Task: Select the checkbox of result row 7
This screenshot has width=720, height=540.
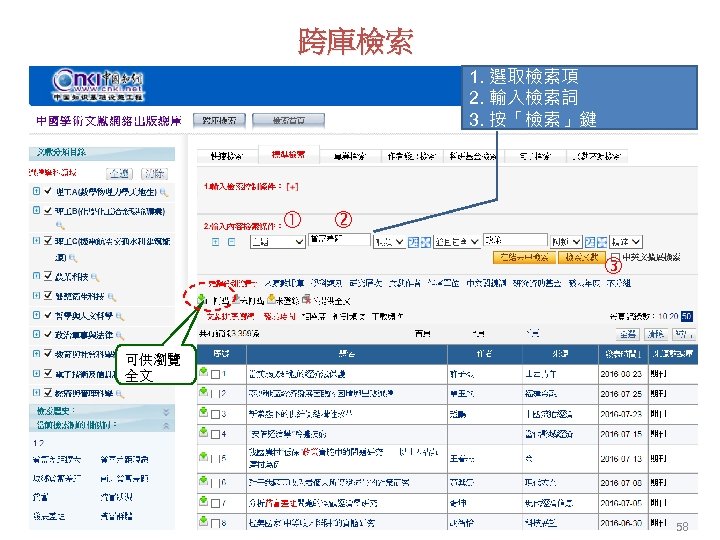Action: coord(215,503)
